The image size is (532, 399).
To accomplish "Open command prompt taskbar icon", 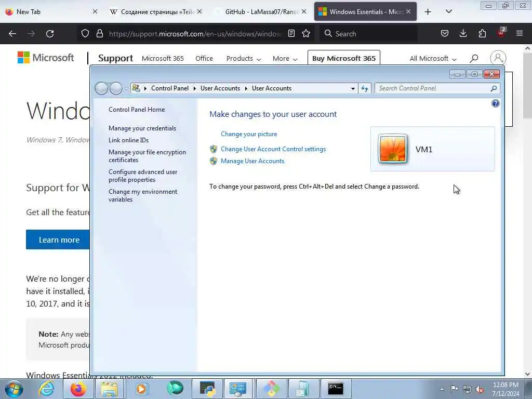I will coord(336,389).
